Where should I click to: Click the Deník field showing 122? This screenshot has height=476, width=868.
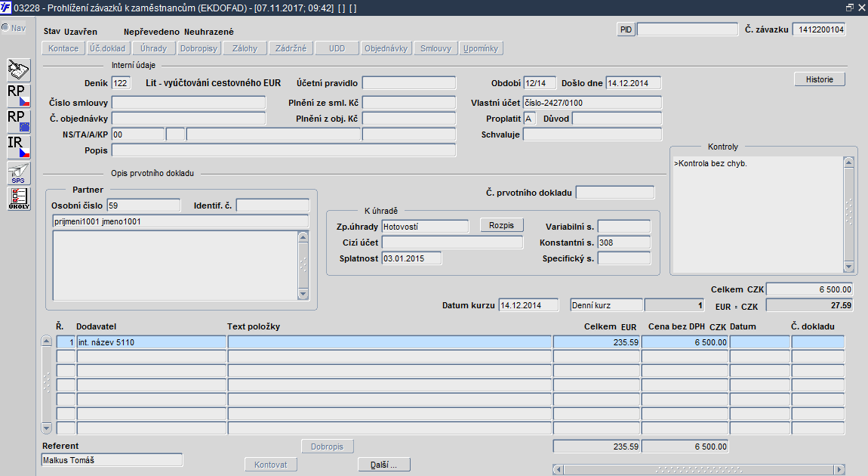tap(122, 83)
